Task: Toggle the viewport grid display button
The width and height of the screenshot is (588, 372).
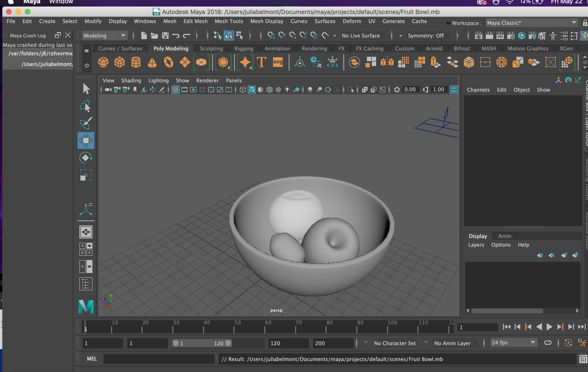Action: 175,90
